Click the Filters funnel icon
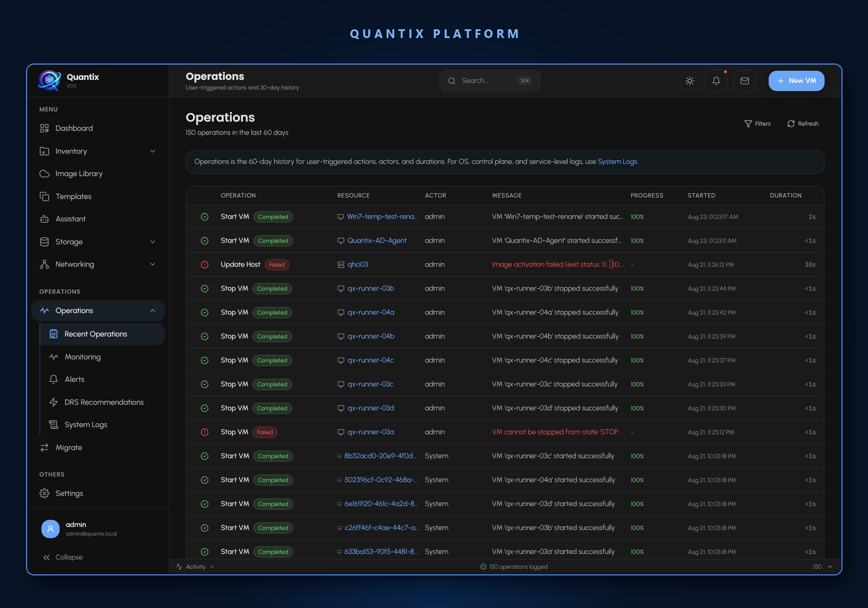Image resolution: width=868 pixels, height=608 pixels. [x=748, y=124]
